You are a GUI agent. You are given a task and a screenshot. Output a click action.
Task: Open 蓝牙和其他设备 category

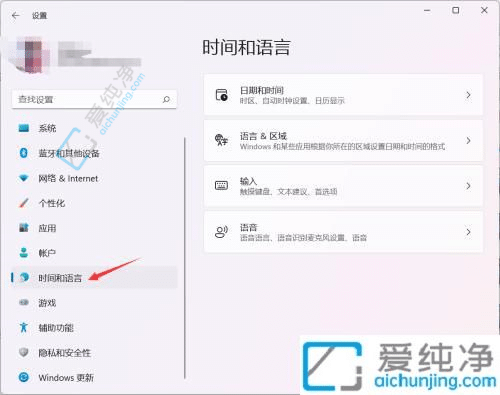click(94, 153)
